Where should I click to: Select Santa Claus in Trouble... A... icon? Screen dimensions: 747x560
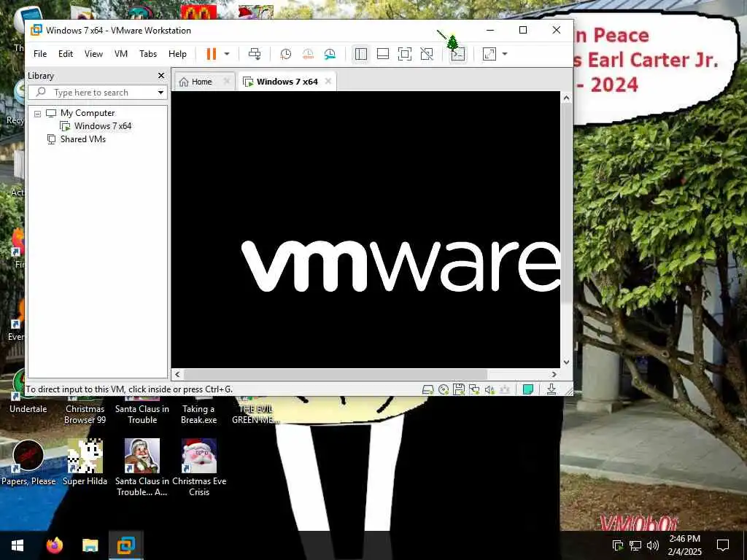(142, 467)
